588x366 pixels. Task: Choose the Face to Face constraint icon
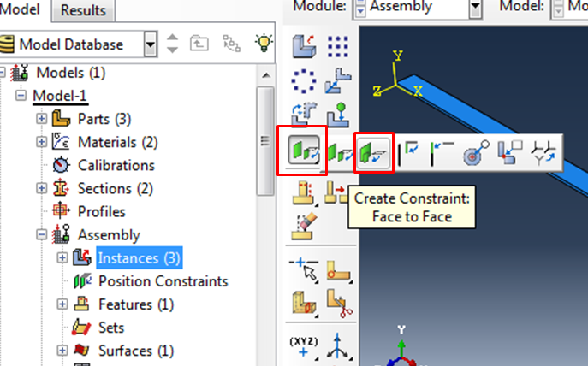[373, 153]
